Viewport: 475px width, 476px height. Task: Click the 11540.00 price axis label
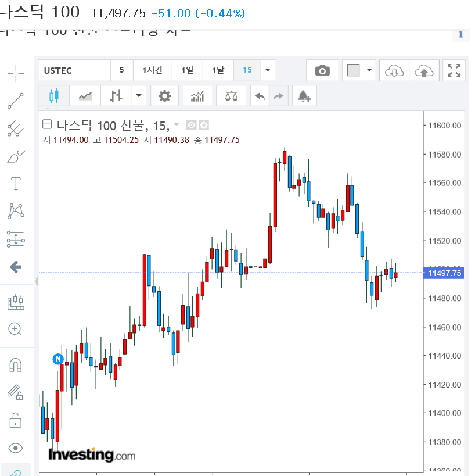(444, 212)
